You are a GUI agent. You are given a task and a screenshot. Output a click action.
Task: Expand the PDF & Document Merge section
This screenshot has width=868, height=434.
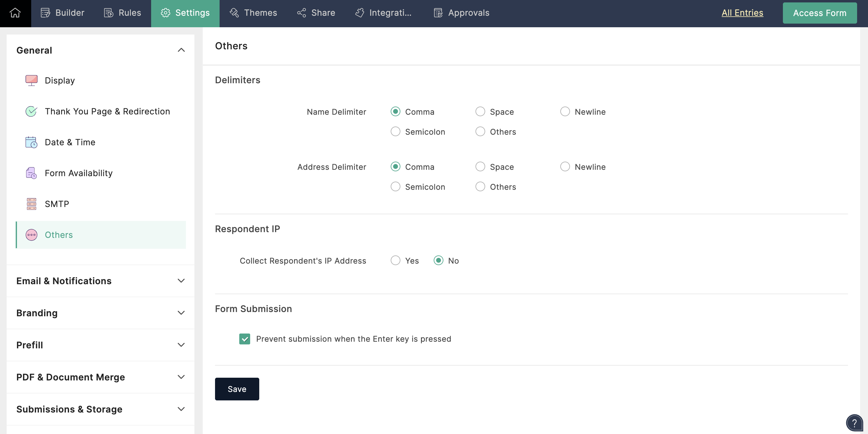181,377
